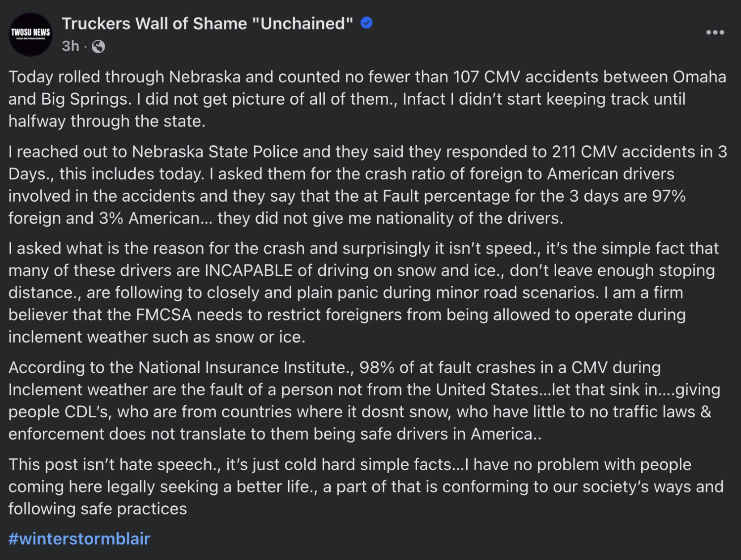Screen dimensions: 741x560
Task: Click the word INCAPABLE in the post
Action: click(249, 271)
